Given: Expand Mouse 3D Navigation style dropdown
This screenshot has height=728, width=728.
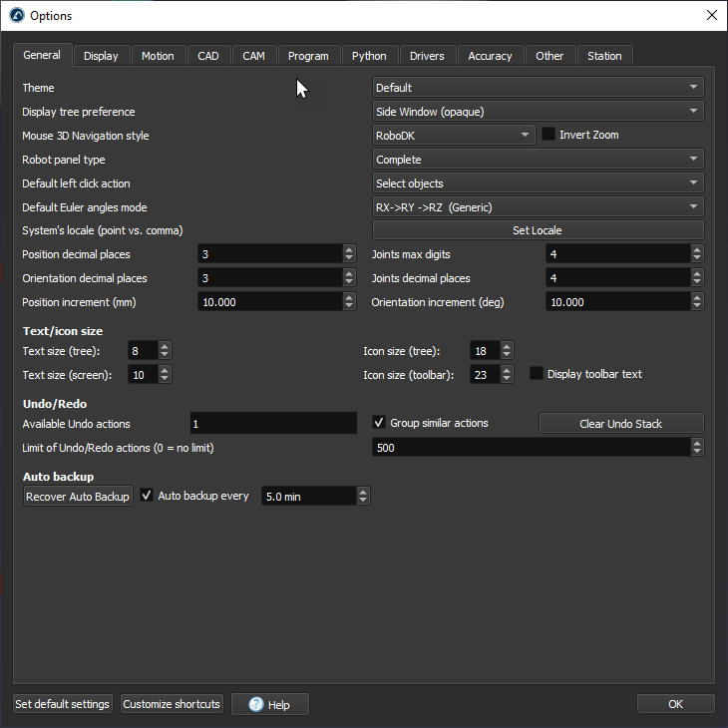Looking at the screenshot, I should pyautogui.click(x=454, y=135).
